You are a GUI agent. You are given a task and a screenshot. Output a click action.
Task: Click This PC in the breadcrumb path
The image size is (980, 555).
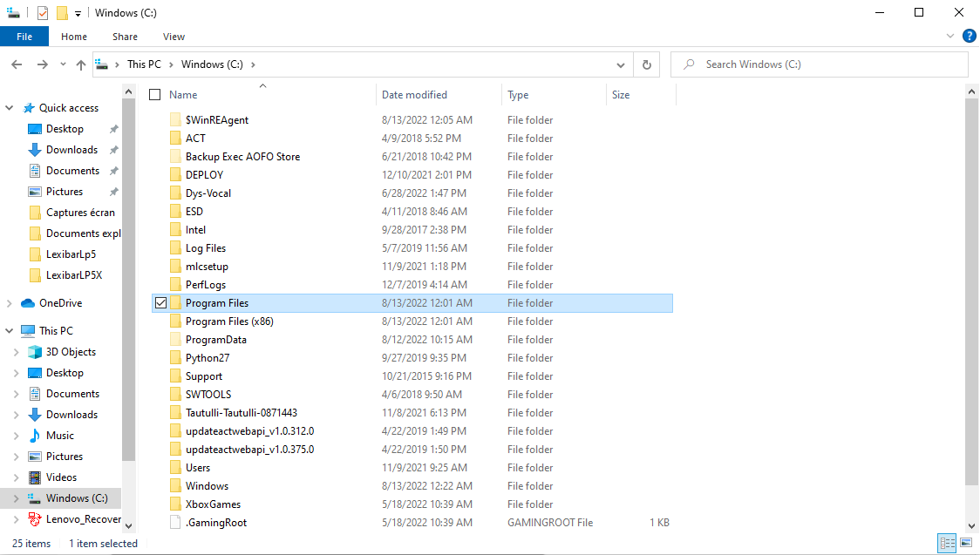point(144,64)
